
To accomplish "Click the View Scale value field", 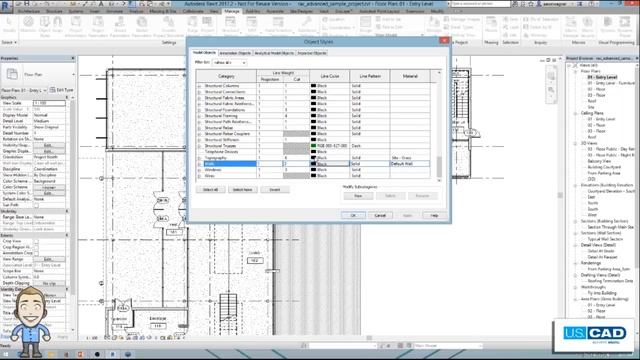I will (49, 103).
